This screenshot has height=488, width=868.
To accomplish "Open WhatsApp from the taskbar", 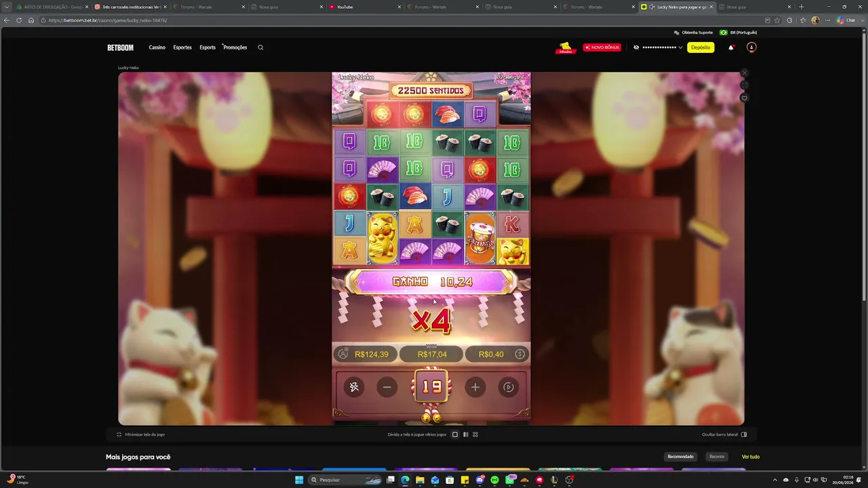I will (510, 480).
